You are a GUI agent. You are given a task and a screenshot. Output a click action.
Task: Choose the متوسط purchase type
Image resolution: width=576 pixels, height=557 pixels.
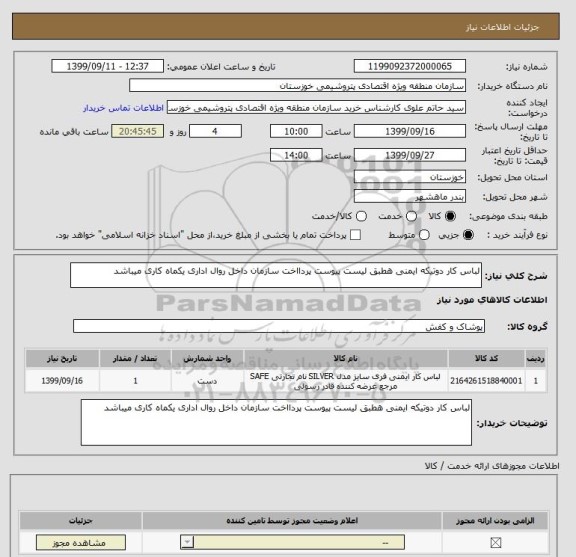[x=424, y=235]
